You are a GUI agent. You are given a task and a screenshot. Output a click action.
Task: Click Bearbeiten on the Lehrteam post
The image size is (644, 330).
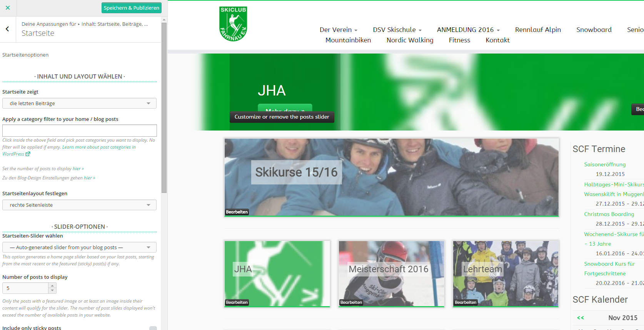pyautogui.click(x=465, y=303)
